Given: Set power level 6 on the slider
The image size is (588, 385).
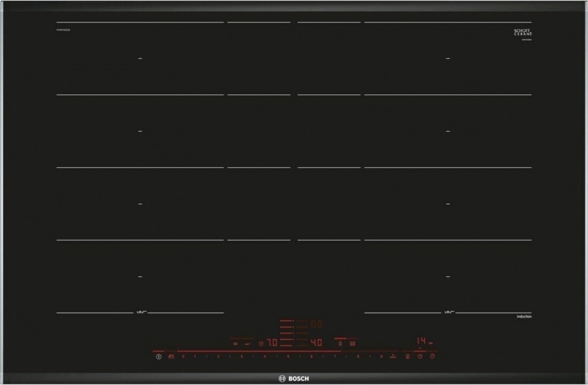Looking at the screenshot, I should coord(311,356).
